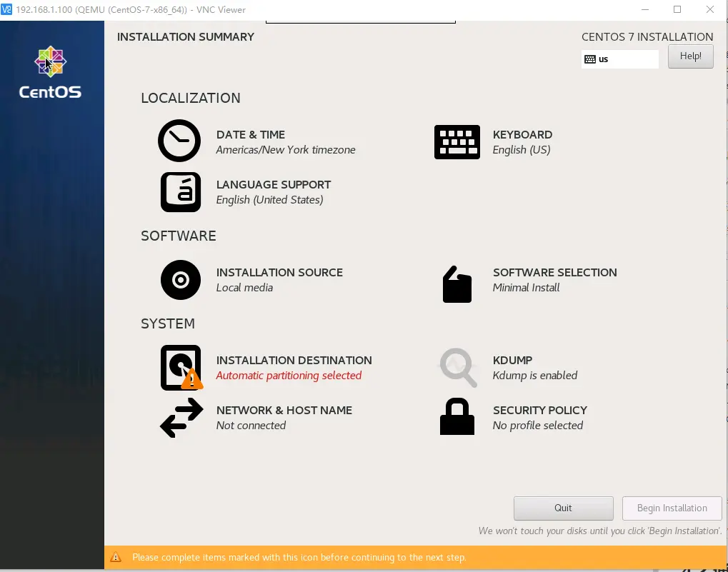Click the LOCALIZATION section heading
728x572 pixels.
pyautogui.click(x=191, y=98)
